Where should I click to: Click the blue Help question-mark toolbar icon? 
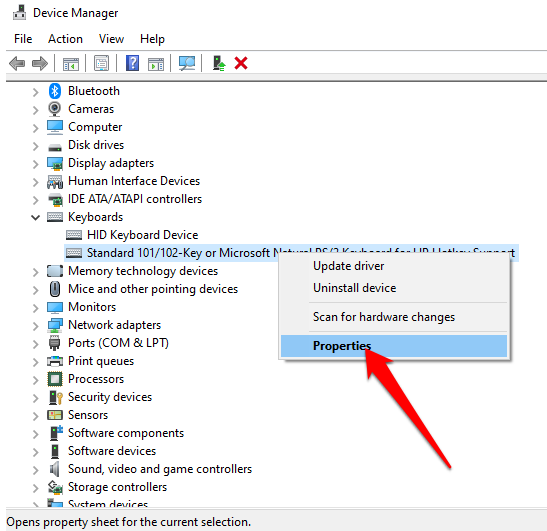pos(133,63)
